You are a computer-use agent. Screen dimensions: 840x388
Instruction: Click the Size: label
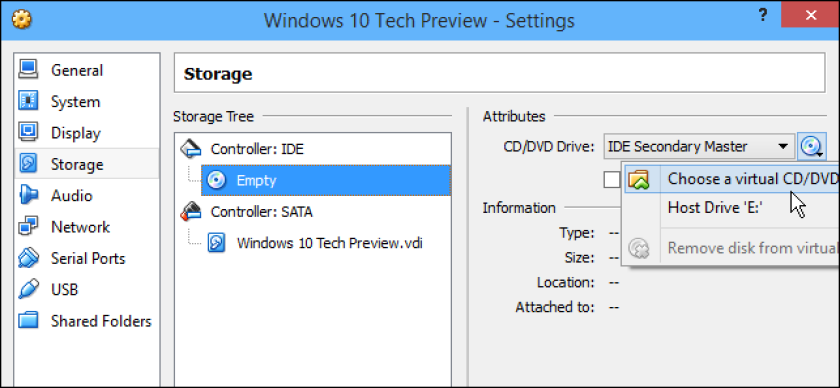point(580,258)
